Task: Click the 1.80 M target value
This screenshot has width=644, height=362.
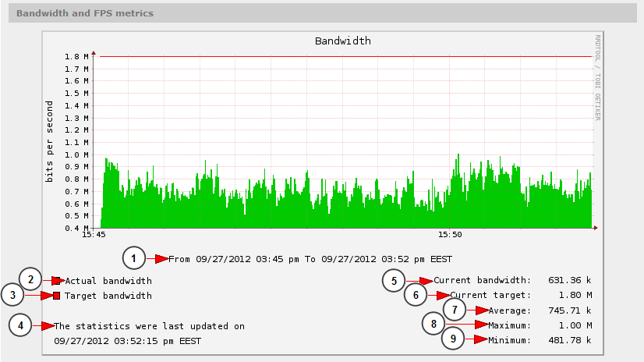Action: (575, 295)
